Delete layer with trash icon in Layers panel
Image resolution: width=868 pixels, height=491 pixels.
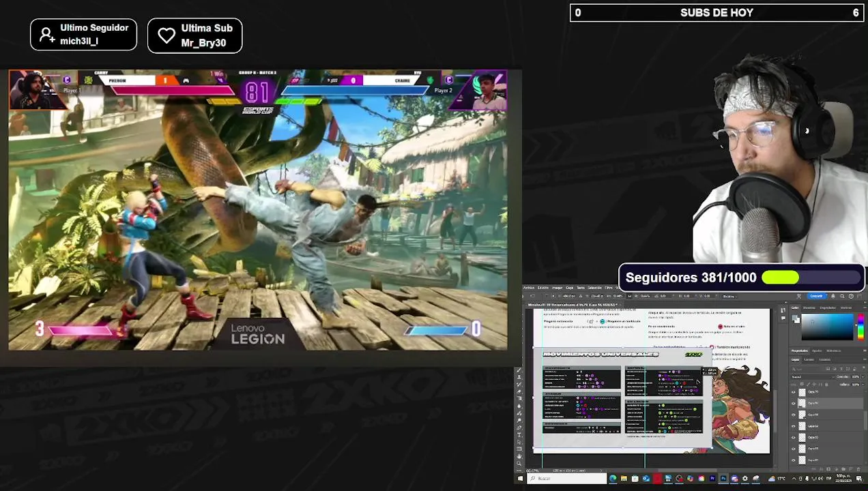pyautogui.click(x=858, y=469)
